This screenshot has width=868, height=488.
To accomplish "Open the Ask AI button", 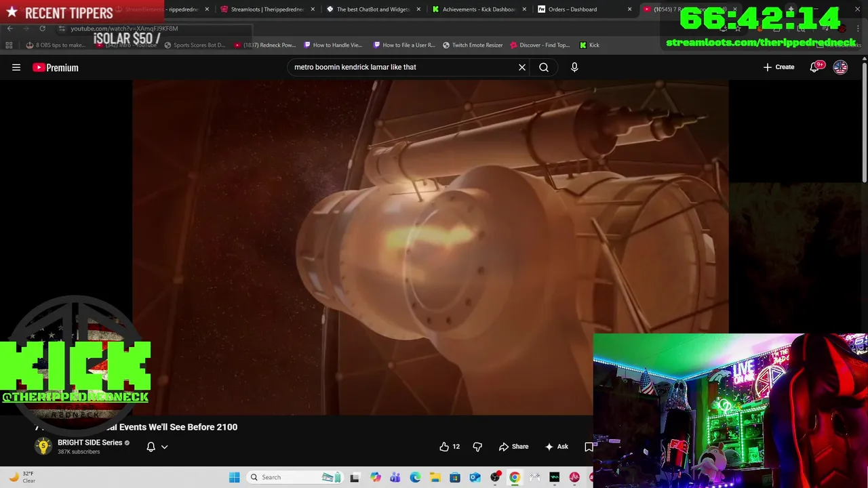I will (x=557, y=447).
